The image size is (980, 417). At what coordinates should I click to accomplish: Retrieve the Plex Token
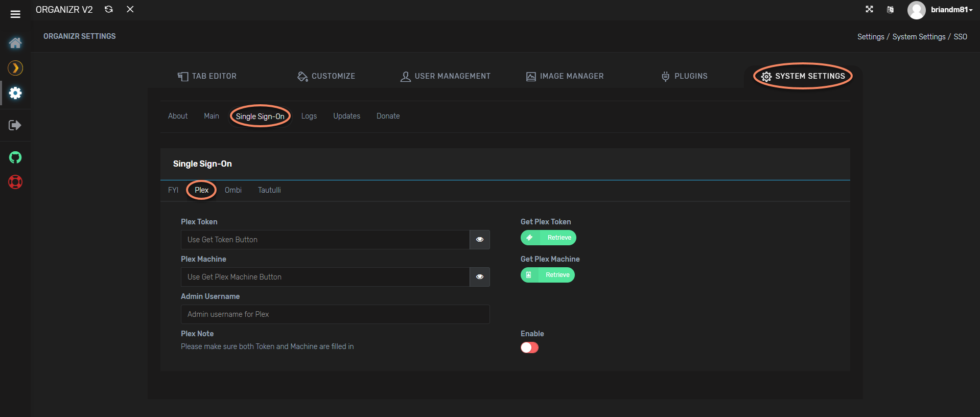click(548, 238)
